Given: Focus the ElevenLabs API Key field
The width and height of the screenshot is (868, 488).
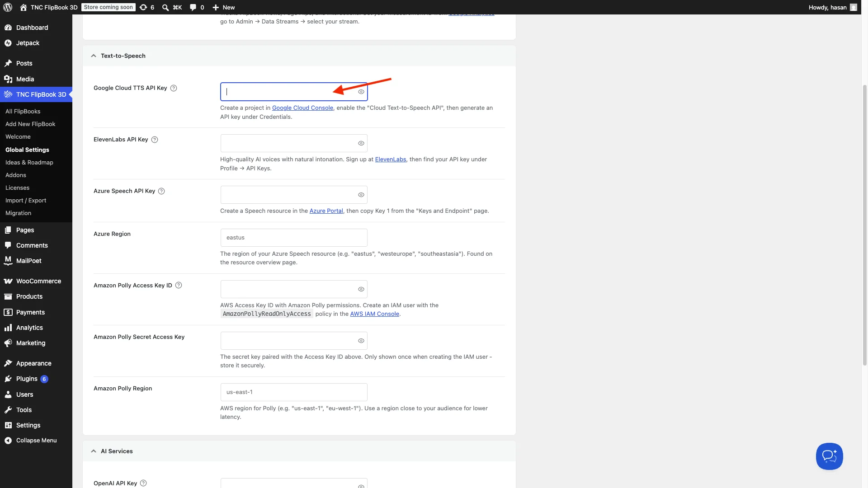Looking at the screenshot, I should click(294, 143).
